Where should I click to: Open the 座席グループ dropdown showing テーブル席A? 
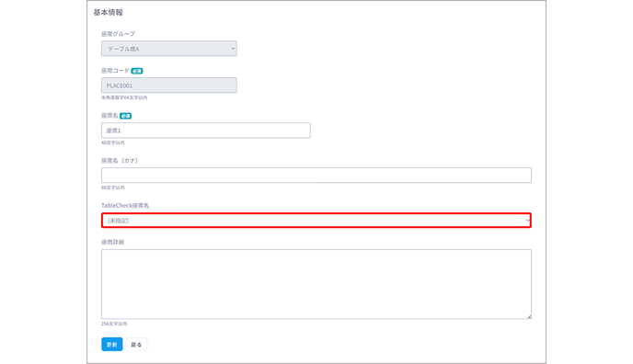coord(168,49)
